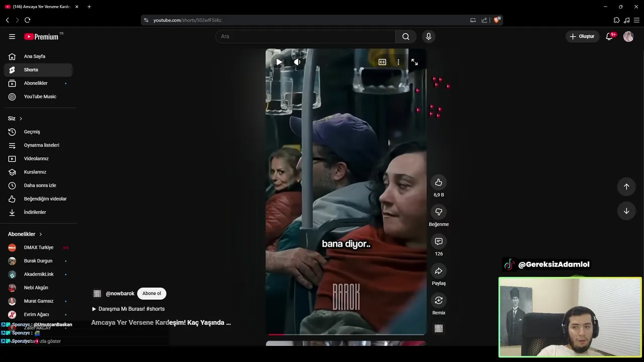644x362 pixels.
Task: Open Daha sonra izle list
Action: 38,186
